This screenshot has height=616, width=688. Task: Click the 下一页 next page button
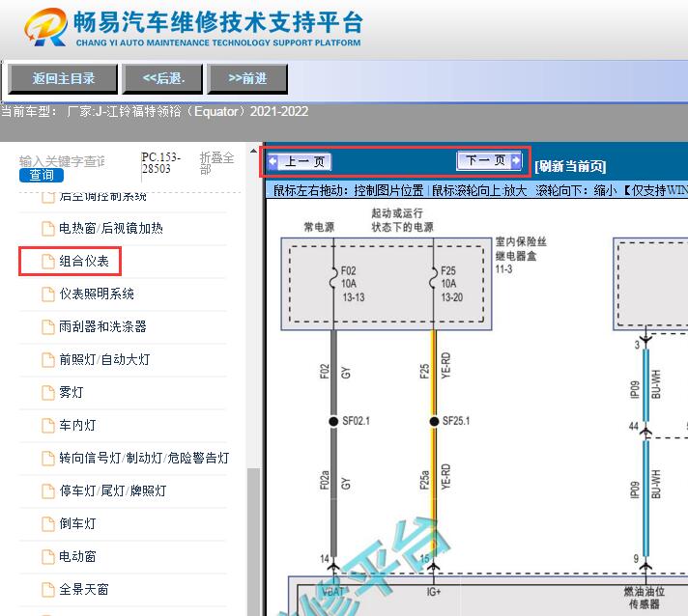click(489, 160)
